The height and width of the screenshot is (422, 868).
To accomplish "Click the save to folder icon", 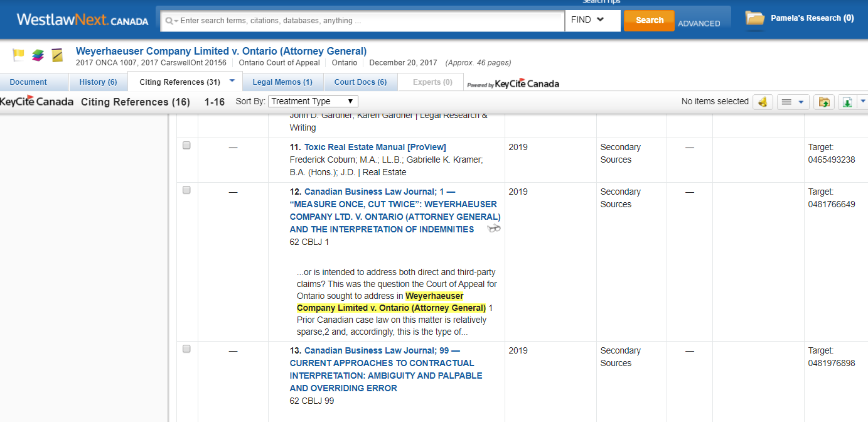I will (823, 102).
